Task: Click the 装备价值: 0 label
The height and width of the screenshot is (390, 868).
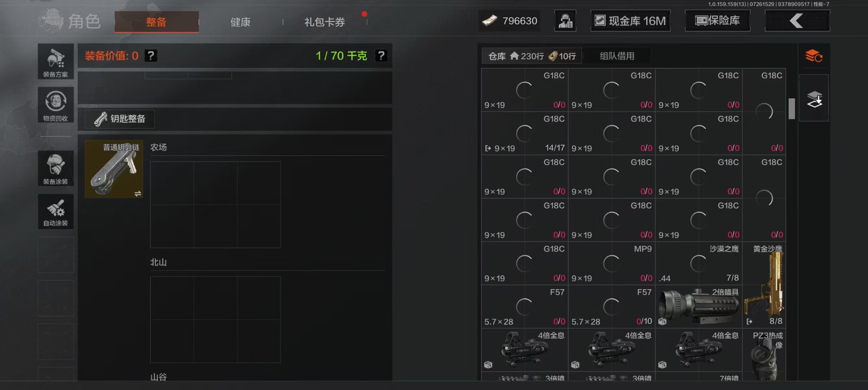Action: click(112, 56)
